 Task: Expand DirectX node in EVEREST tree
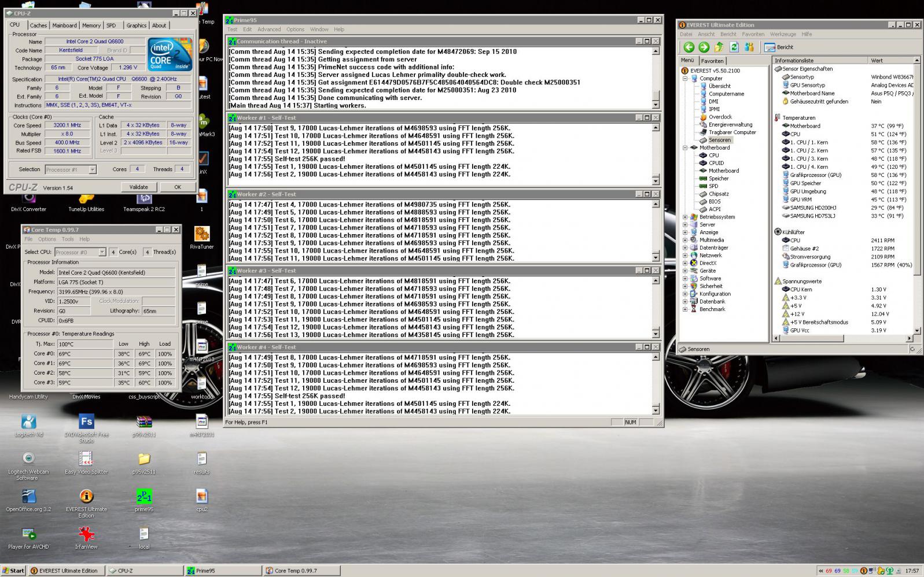(x=685, y=263)
